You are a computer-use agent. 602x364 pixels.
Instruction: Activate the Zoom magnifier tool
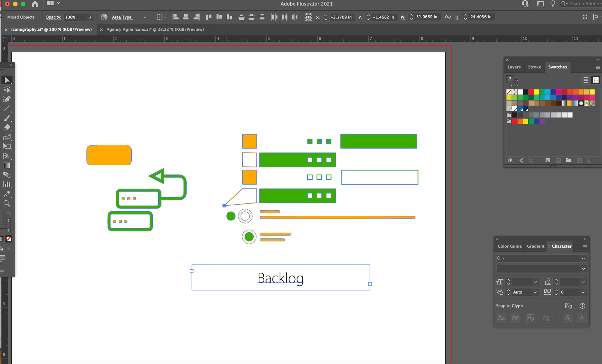click(7, 203)
